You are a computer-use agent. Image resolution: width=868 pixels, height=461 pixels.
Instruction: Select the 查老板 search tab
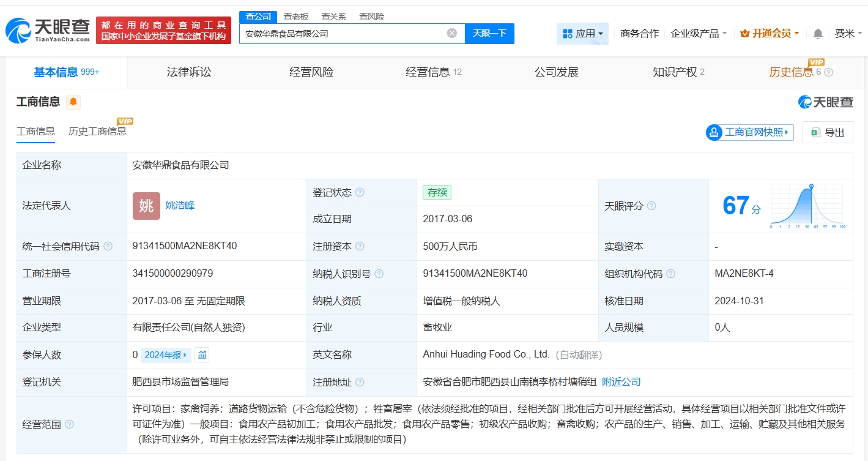click(296, 17)
